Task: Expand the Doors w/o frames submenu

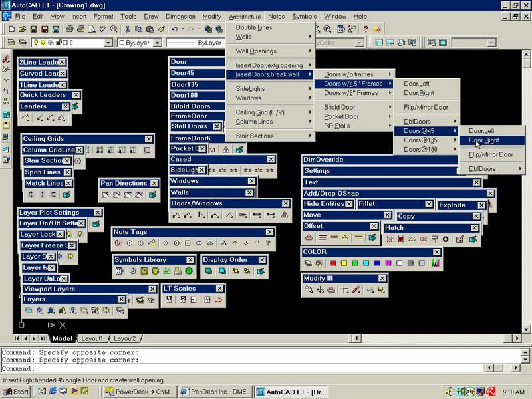Action: (354, 74)
